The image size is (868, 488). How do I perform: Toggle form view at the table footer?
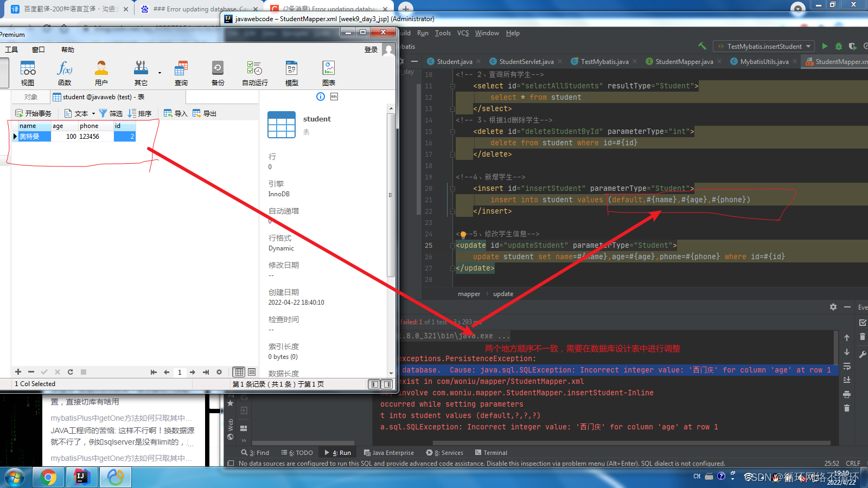[251, 372]
